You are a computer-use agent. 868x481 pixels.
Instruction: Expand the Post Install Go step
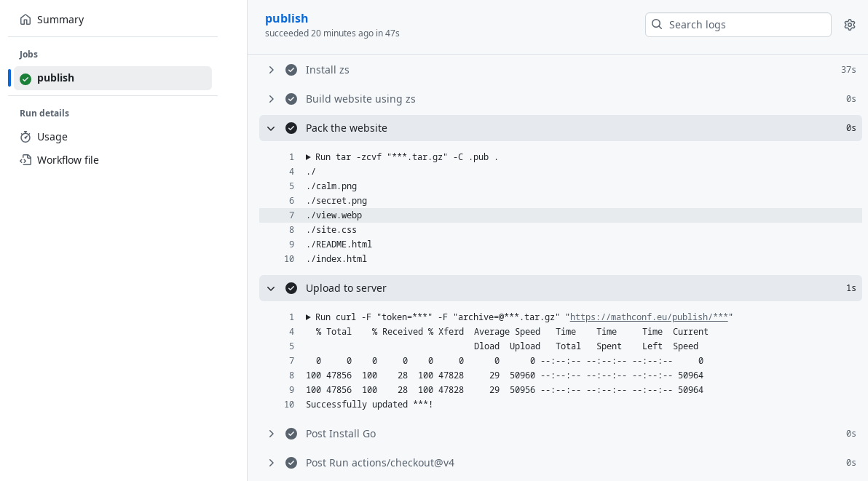click(271, 434)
